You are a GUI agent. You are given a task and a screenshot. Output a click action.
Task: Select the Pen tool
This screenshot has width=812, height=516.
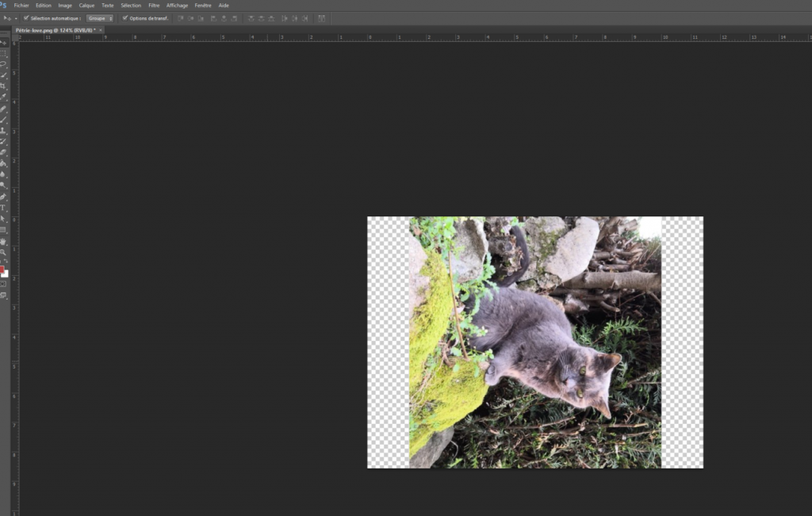pyautogui.click(x=3, y=197)
